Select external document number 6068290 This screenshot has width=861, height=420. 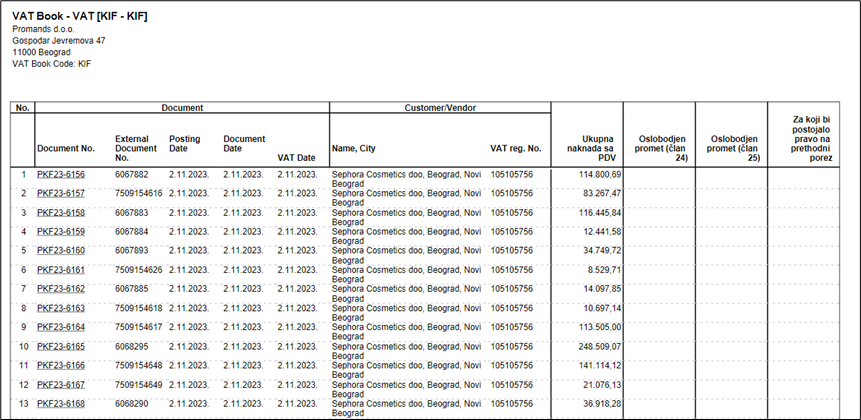pos(131,404)
